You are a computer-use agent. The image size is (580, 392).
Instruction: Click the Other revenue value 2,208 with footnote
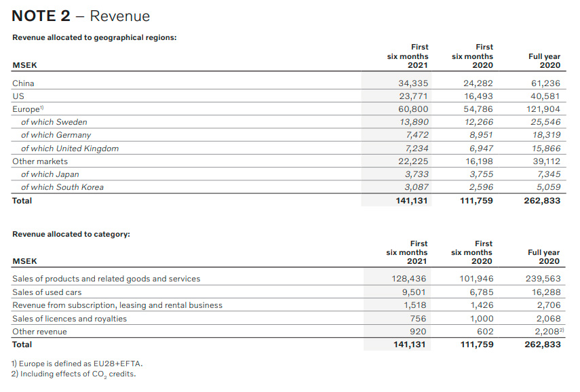545,332
